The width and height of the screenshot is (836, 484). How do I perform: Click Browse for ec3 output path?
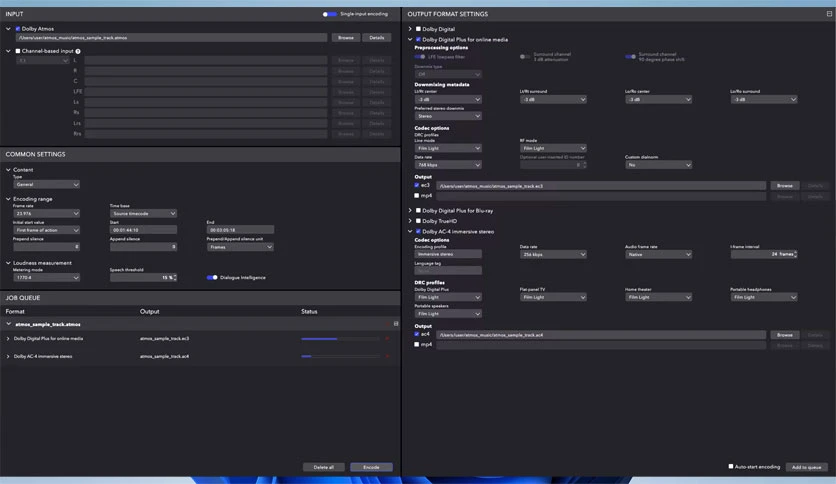point(784,185)
